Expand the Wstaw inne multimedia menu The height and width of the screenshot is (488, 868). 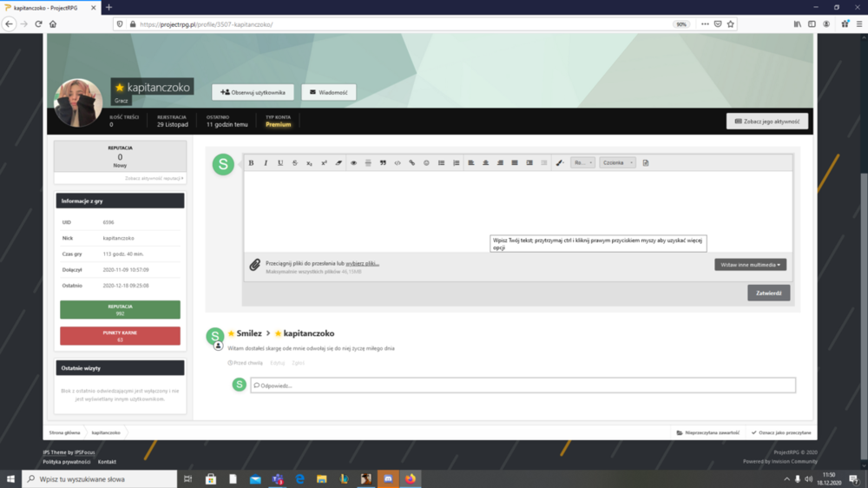pos(750,265)
